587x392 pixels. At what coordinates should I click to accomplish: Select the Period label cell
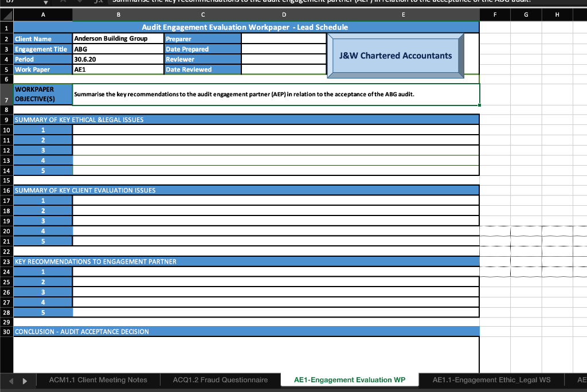tap(43, 59)
